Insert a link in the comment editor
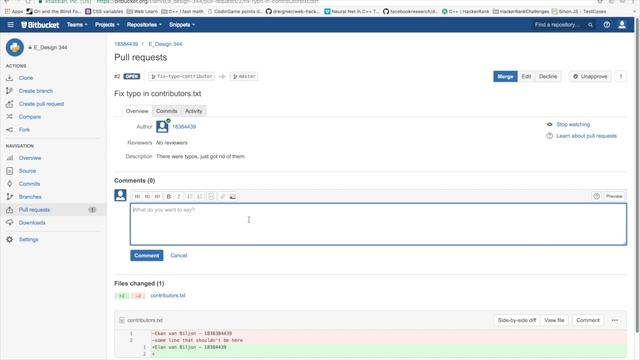The width and height of the screenshot is (640, 360). 222,196
